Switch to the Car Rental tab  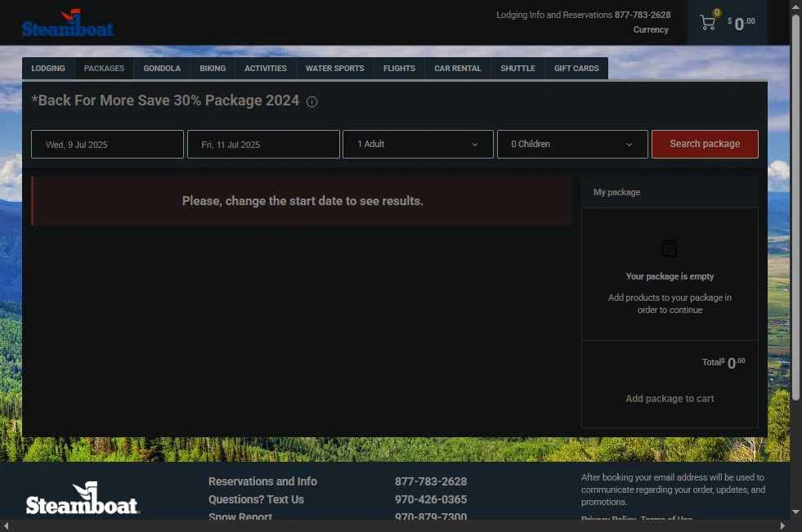click(x=458, y=69)
